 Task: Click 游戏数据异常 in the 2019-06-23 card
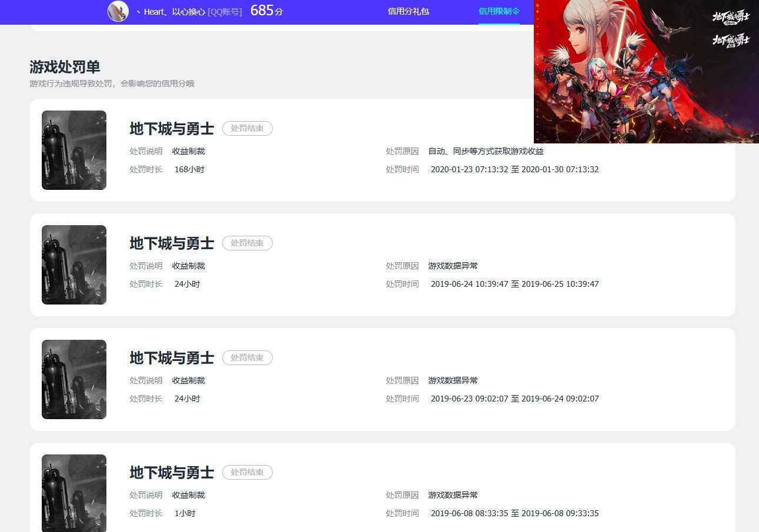point(453,380)
